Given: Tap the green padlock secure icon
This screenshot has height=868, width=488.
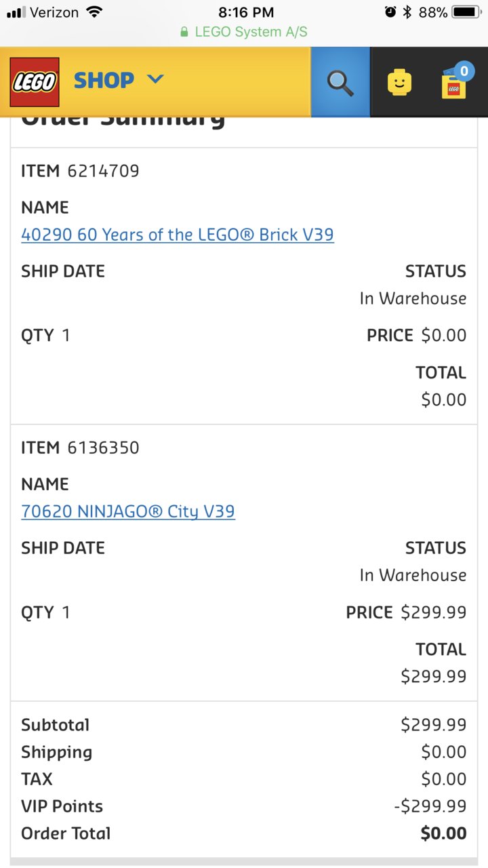Looking at the screenshot, I should [184, 32].
